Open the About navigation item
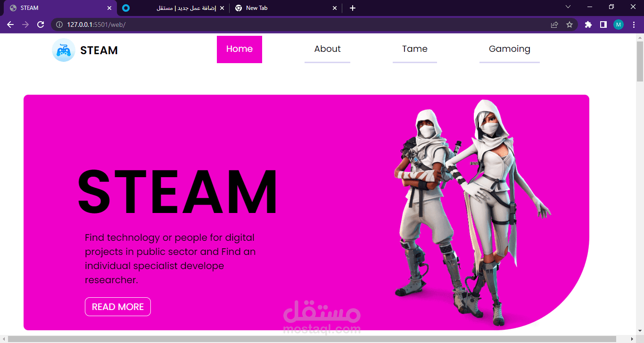This screenshot has width=644, height=343. [x=327, y=49]
